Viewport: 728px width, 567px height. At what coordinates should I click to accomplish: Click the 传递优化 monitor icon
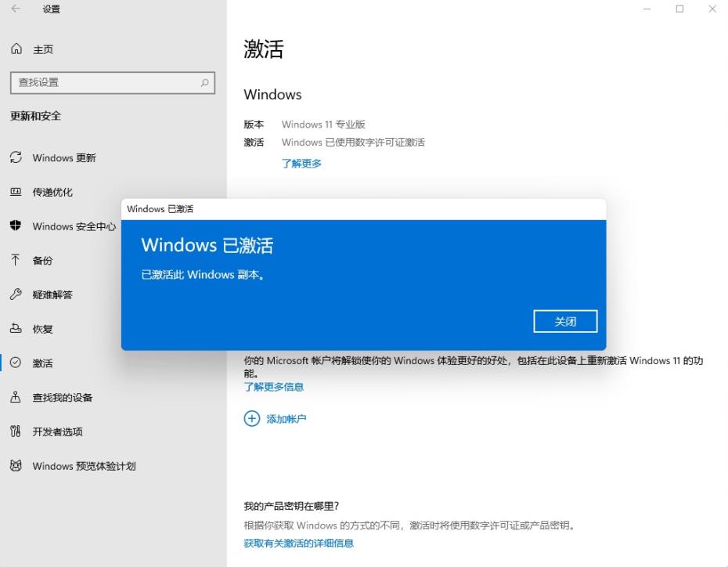point(15,192)
